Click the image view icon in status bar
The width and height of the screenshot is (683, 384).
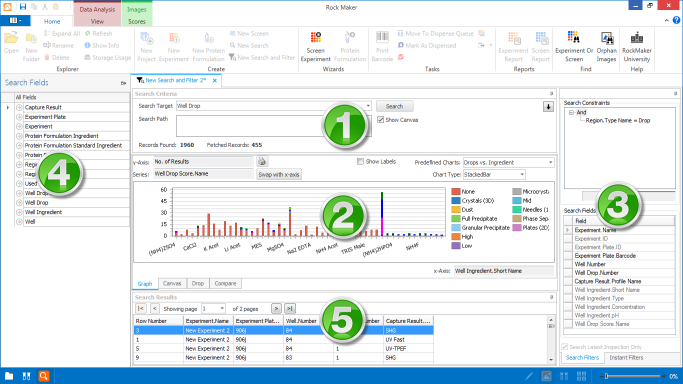pyautogui.click(x=546, y=376)
